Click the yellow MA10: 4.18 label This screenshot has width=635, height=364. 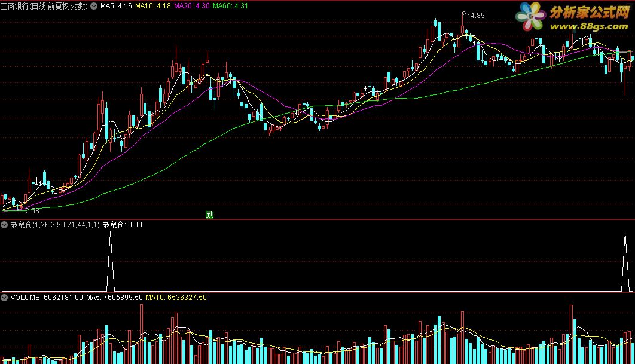pos(152,6)
